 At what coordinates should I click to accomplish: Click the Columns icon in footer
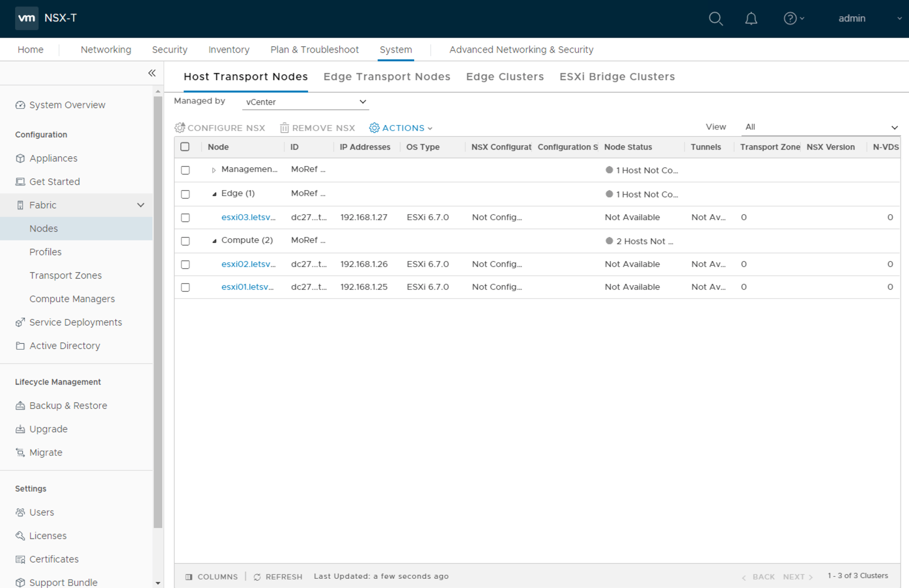click(x=189, y=577)
